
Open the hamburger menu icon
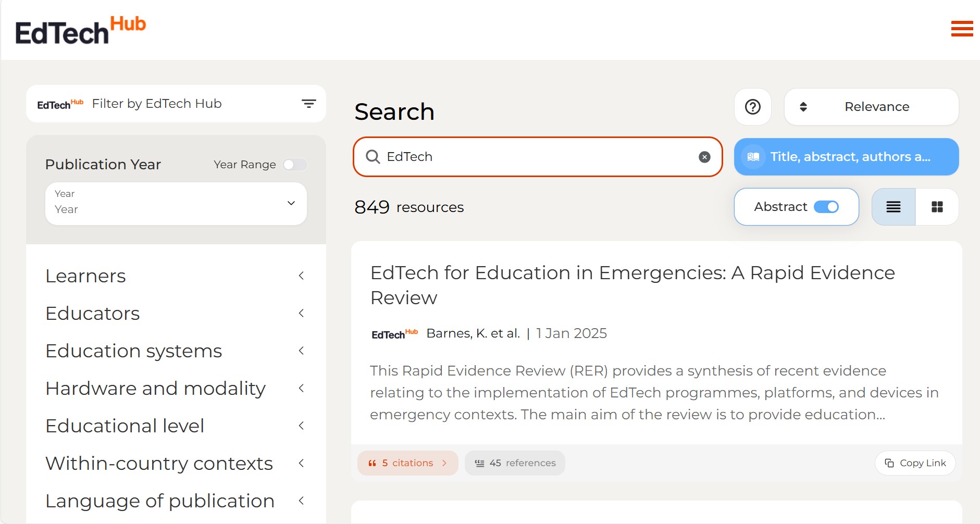(x=962, y=29)
